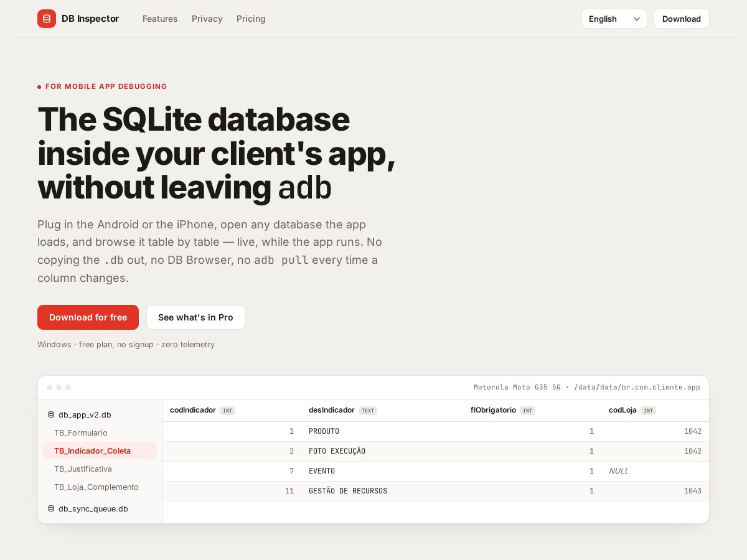
Task: Select TB_Justificativa table
Action: 100,469
